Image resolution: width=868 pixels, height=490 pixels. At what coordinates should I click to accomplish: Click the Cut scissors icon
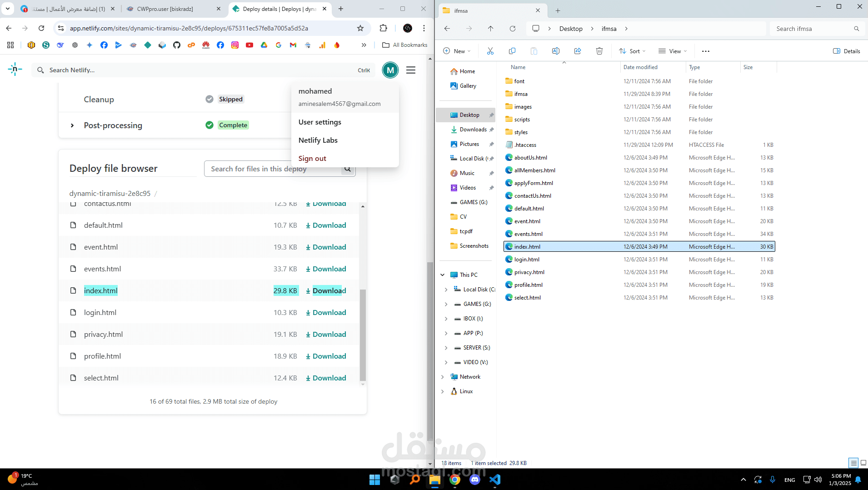(x=490, y=51)
